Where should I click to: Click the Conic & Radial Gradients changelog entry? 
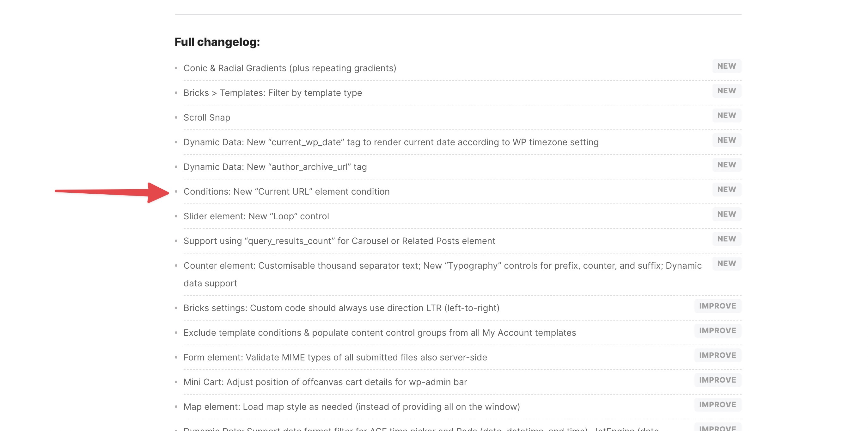pos(290,68)
